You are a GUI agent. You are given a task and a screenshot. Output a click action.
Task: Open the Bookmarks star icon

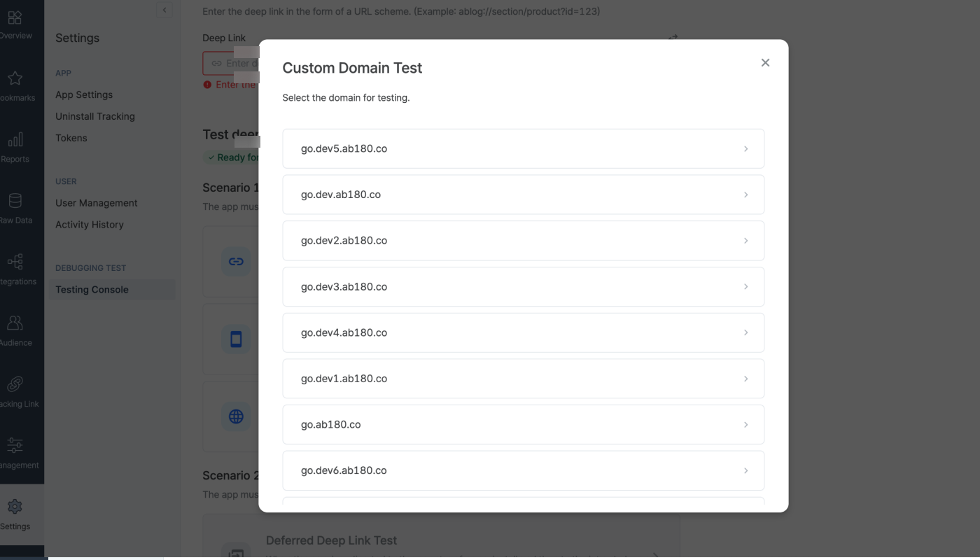(15, 78)
